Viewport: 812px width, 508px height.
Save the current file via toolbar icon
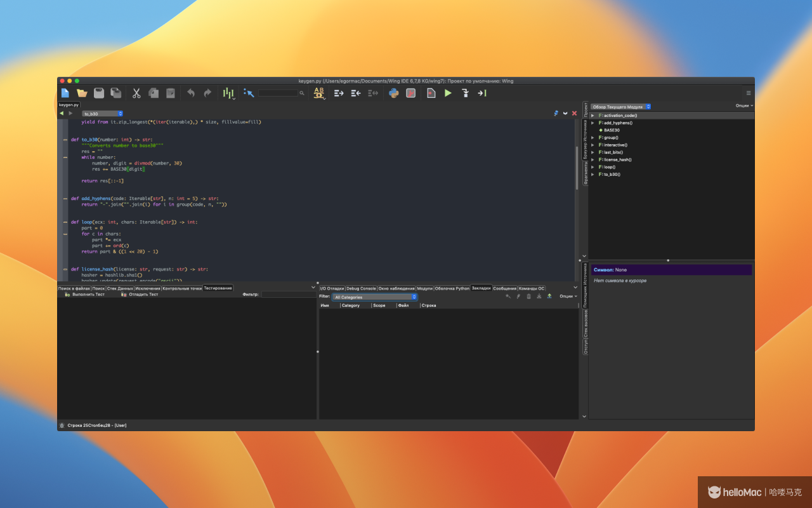[x=99, y=93]
